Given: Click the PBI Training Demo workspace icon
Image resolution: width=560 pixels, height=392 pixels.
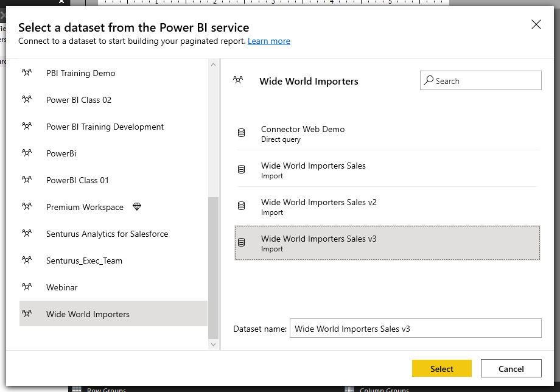Looking at the screenshot, I should pos(27,72).
